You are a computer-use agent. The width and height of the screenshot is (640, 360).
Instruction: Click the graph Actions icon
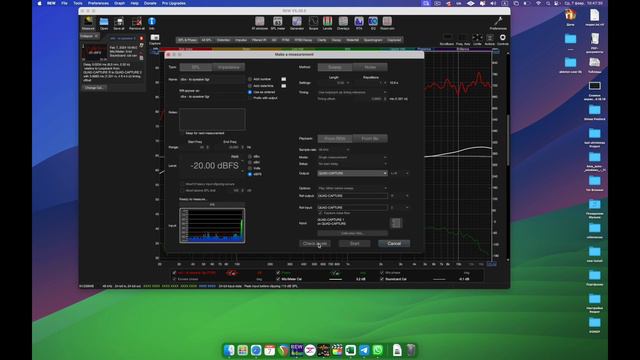(x=490, y=39)
